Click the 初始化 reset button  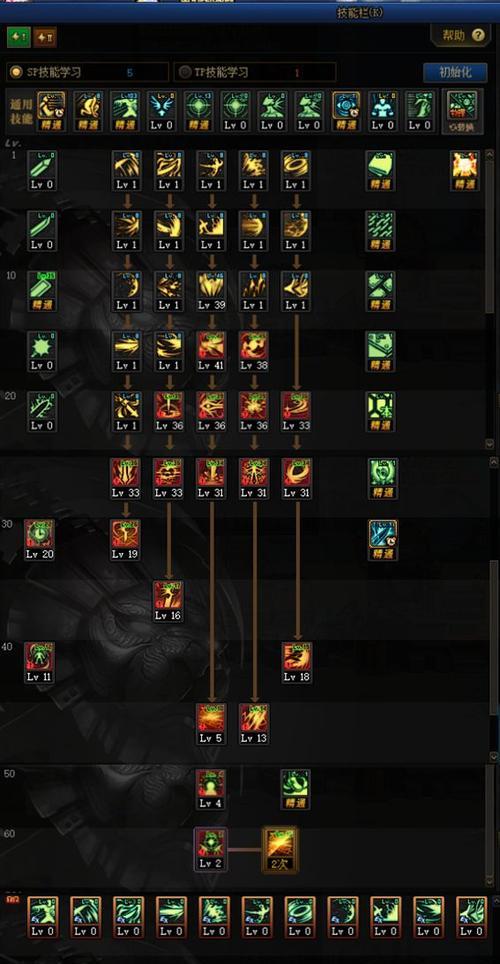pyautogui.click(x=455, y=72)
